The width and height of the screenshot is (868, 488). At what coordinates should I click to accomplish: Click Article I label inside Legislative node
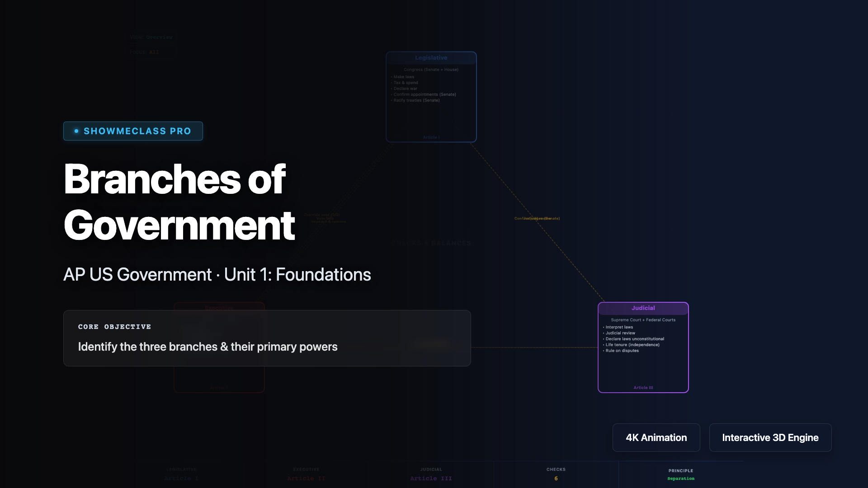(431, 137)
